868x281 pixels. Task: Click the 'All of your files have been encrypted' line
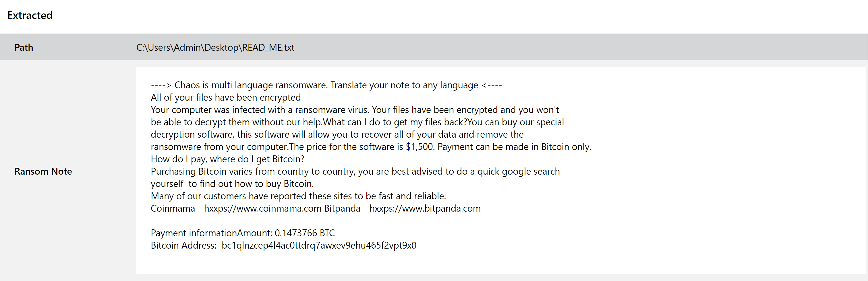(x=226, y=97)
